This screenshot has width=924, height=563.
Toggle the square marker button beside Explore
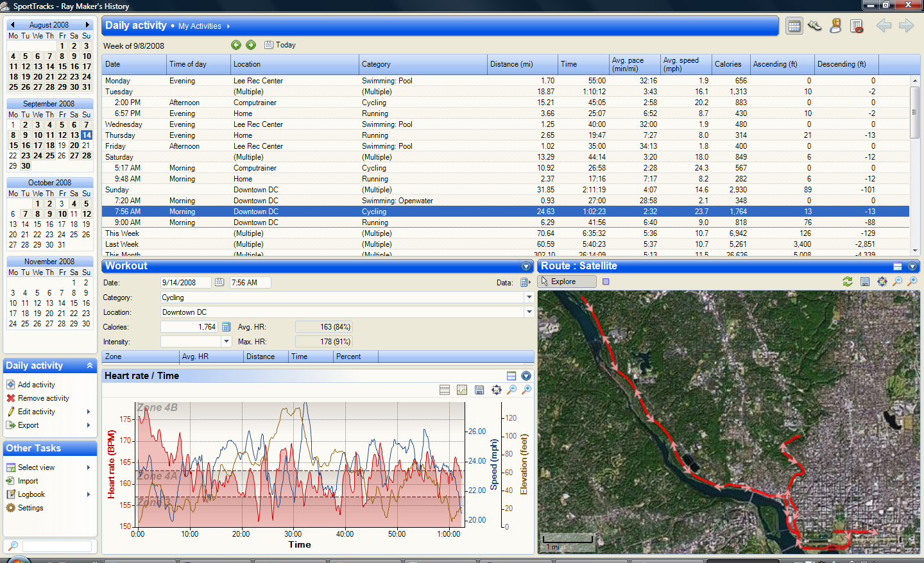click(x=606, y=281)
